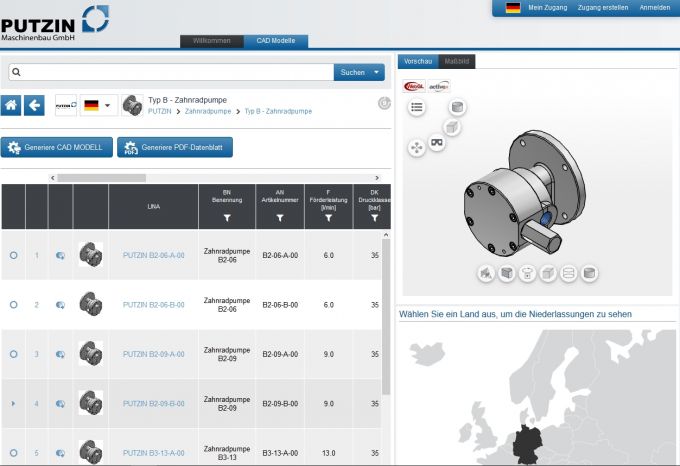Click Generiere CAD MODELL button

[56, 148]
